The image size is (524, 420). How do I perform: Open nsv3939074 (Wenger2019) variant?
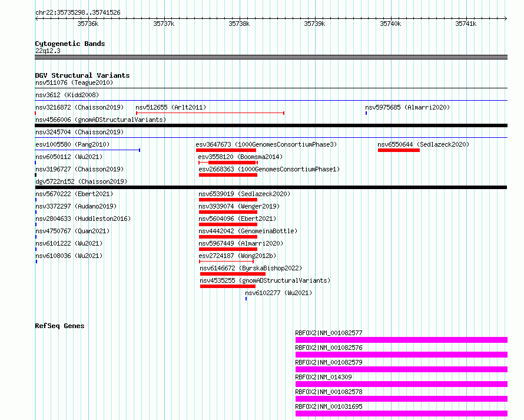tap(239, 206)
